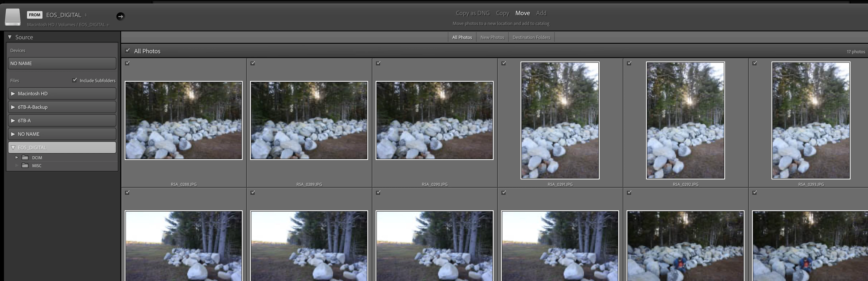Select the Copy as DNG import option
The height and width of the screenshot is (281, 868).
point(472,13)
